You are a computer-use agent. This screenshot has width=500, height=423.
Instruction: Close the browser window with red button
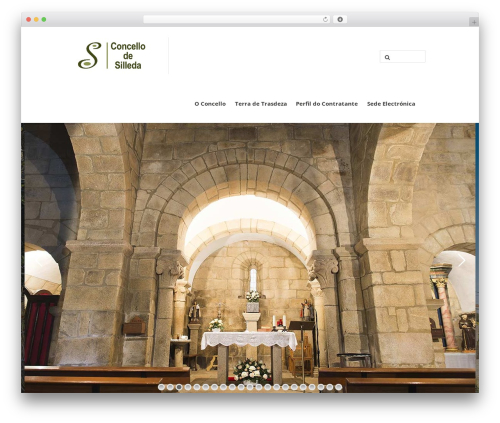tap(29, 19)
